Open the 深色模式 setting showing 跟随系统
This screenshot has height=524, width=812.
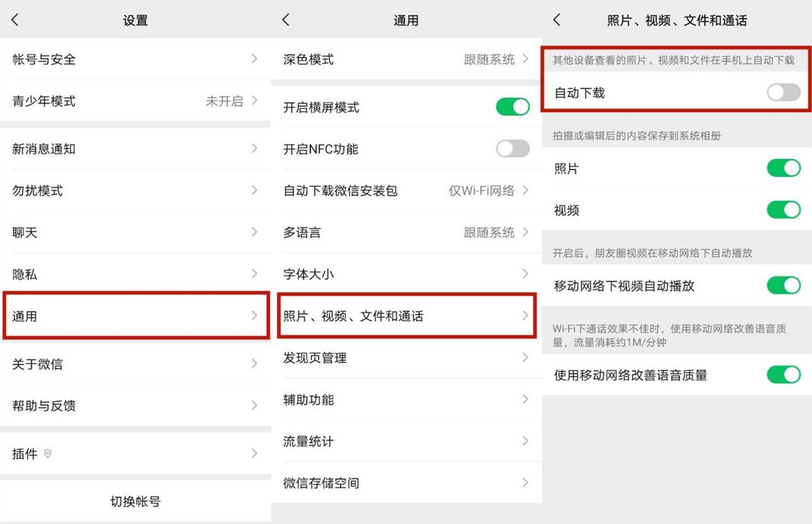pyautogui.click(x=406, y=59)
